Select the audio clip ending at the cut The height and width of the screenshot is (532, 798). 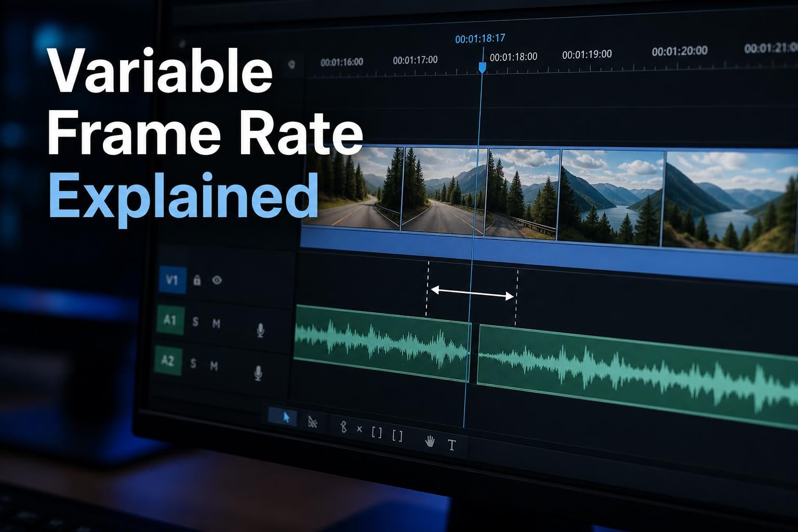(382, 343)
